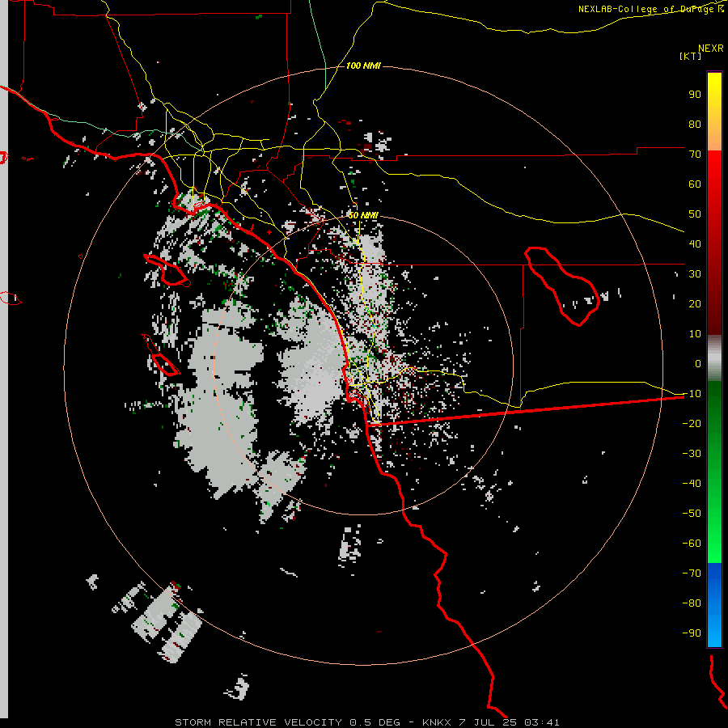
Task: Click the "-50" value on the velocity scale
Action: (692, 514)
